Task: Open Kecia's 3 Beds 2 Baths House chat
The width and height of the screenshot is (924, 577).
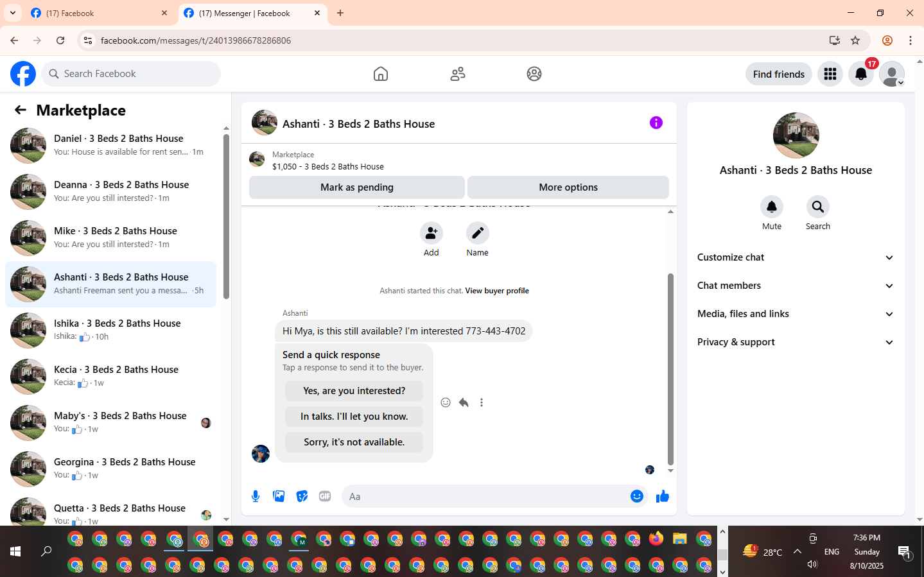Action: [111, 377]
